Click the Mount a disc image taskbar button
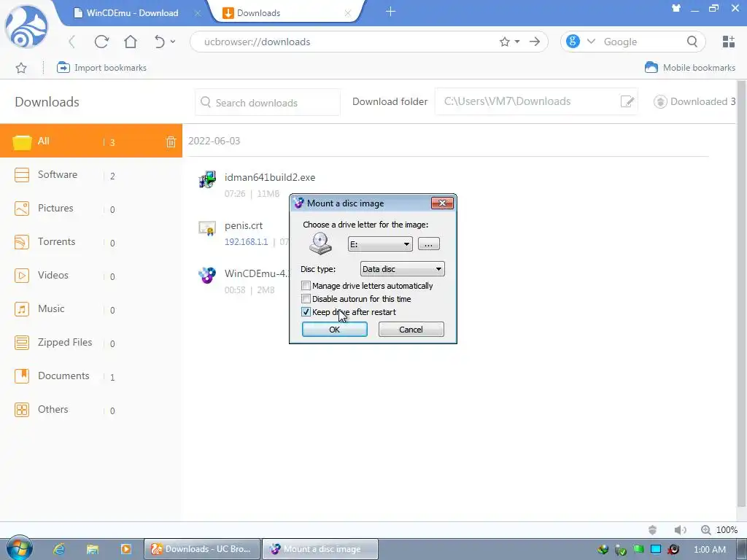Image resolution: width=747 pixels, height=560 pixels. pos(320,549)
